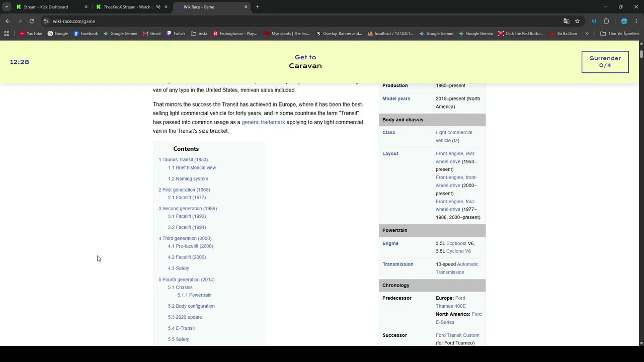The width and height of the screenshot is (644, 362).
Task: Open the extensions puzzle icon
Action: point(606,21)
